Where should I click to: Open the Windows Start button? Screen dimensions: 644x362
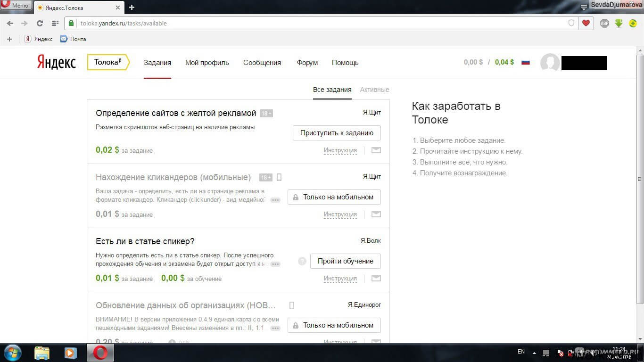(12, 353)
